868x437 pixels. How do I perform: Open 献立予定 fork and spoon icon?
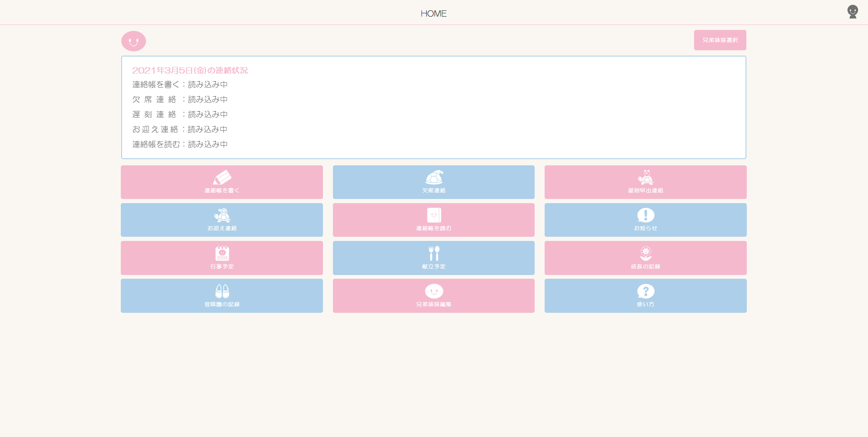point(434,253)
